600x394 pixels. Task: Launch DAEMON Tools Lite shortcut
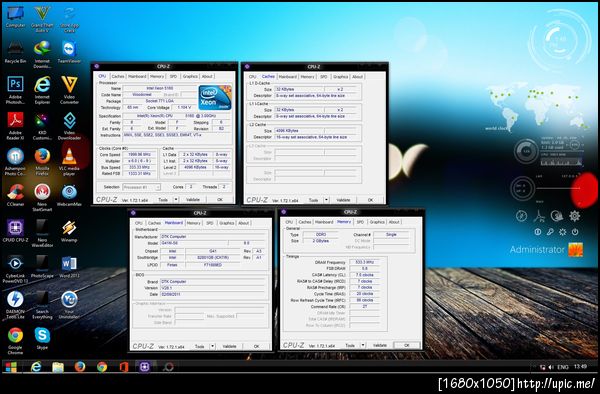click(x=15, y=305)
